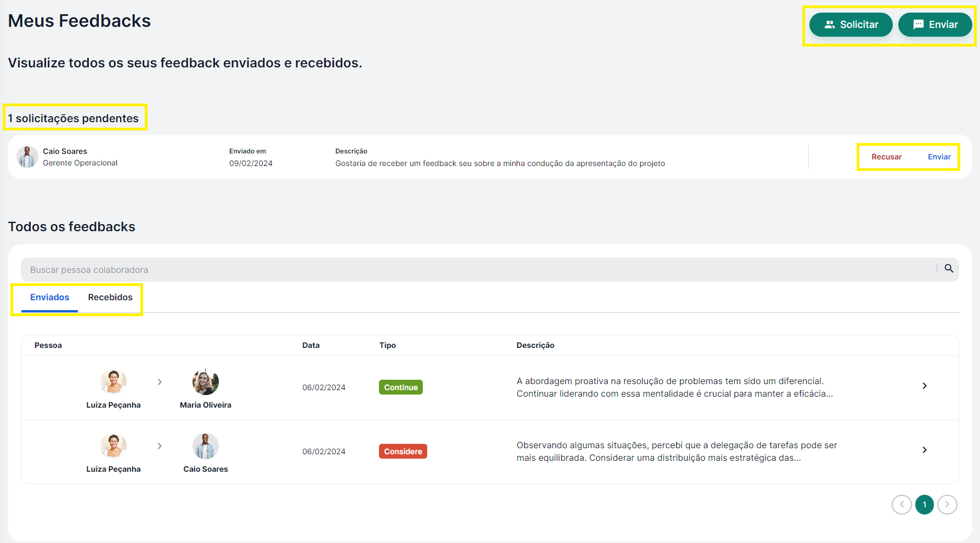Click the '1 solicitações pendentes' heading
The image size is (980, 543).
(x=73, y=118)
